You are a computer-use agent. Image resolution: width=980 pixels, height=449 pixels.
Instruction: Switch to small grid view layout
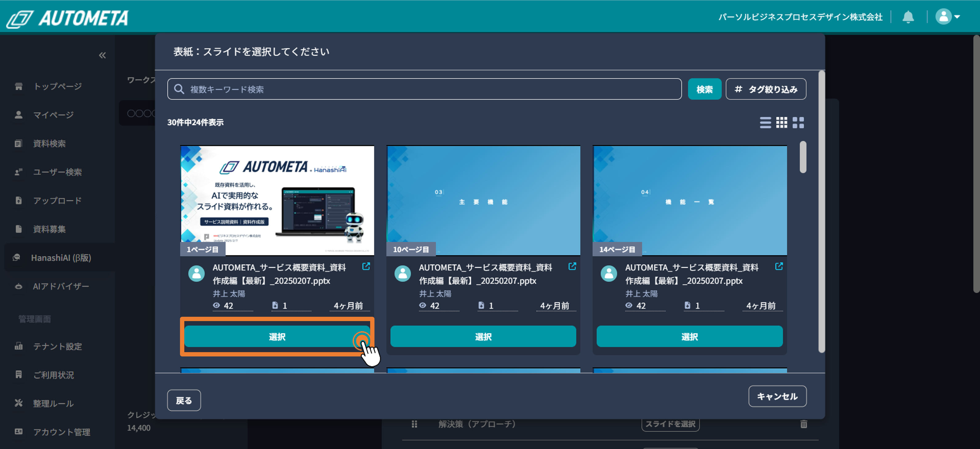coord(782,122)
